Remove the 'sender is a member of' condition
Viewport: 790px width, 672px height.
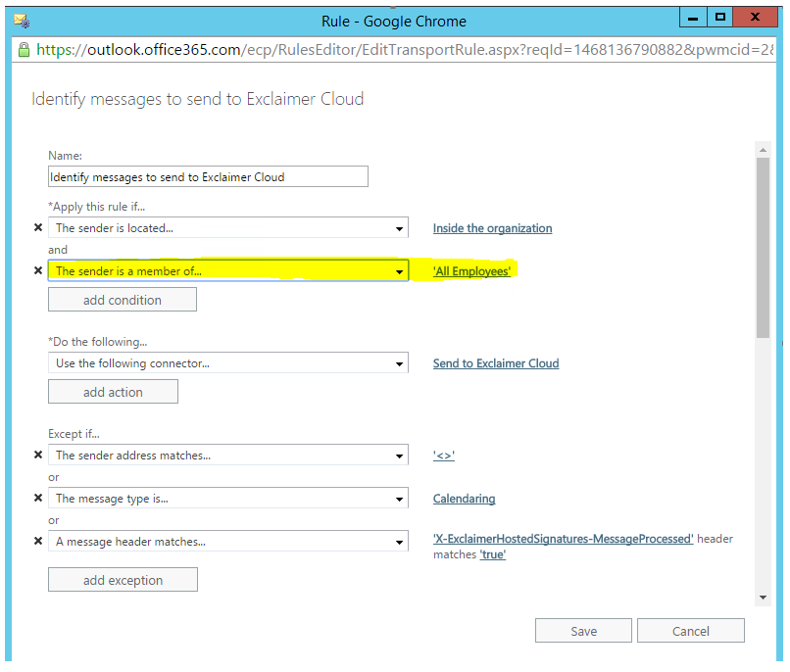[x=38, y=271]
